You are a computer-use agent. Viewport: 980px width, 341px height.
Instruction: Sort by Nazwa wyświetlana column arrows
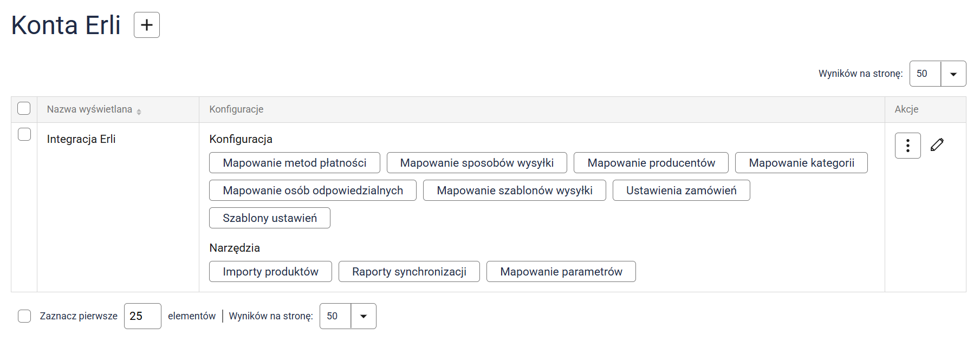pos(139,112)
